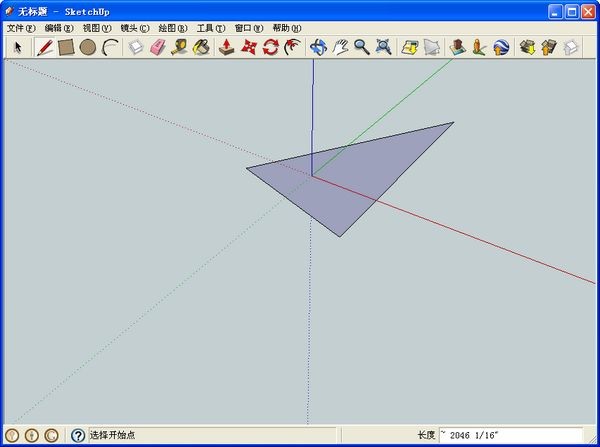
Task: Pick the Paint Bucket tool
Action: point(202,47)
